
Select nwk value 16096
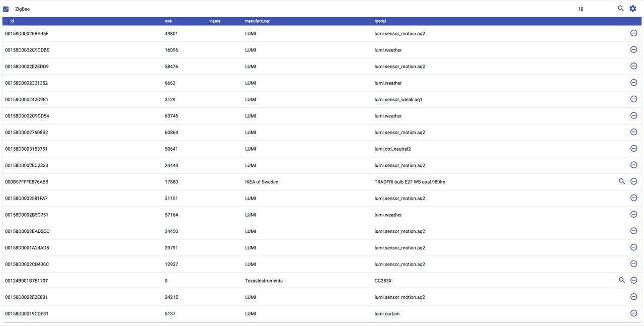pyautogui.click(x=171, y=50)
